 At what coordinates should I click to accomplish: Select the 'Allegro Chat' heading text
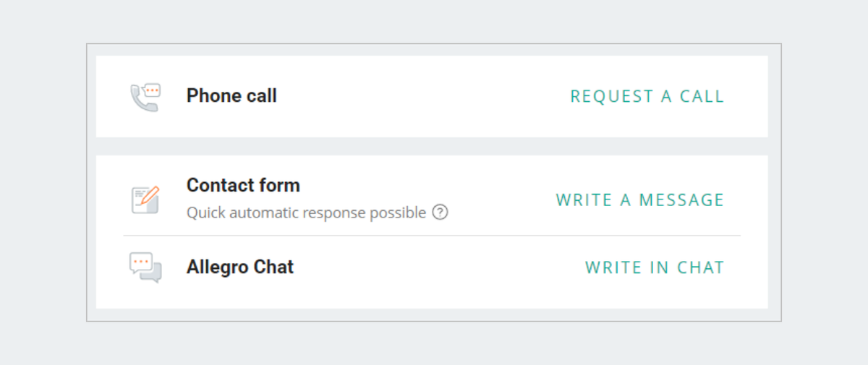tap(240, 267)
